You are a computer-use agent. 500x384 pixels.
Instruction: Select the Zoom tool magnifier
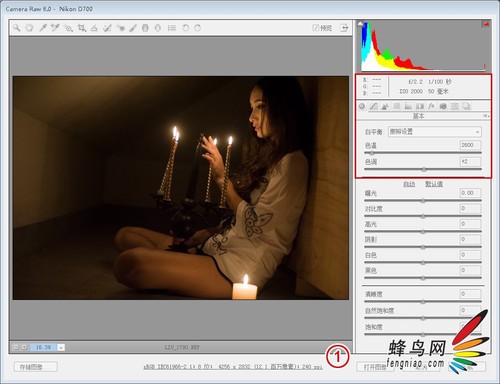(x=16, y=28)
